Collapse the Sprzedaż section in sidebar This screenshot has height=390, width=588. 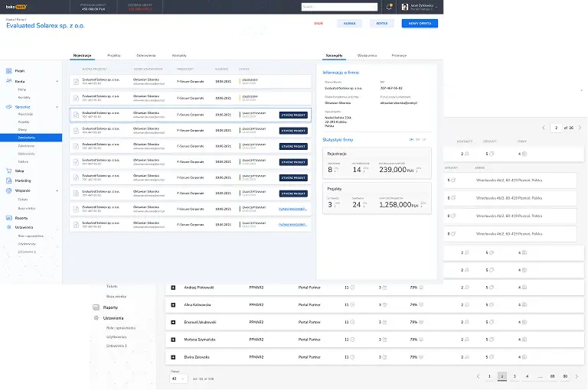coord(57,107)
